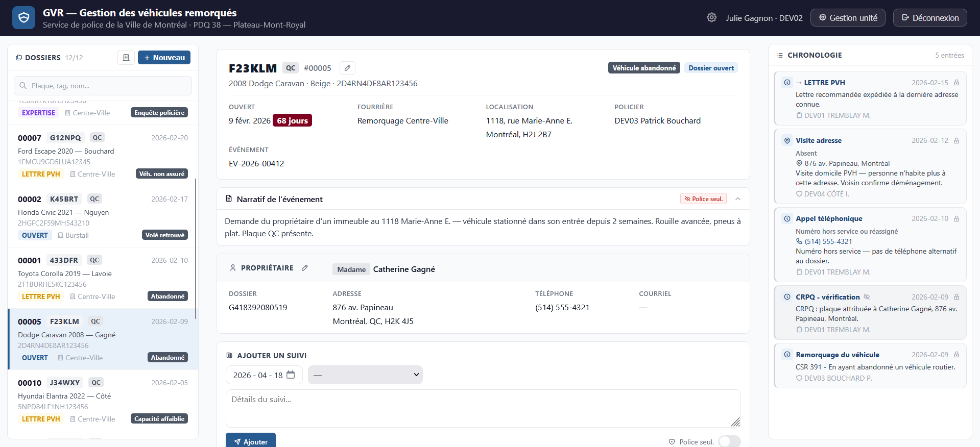Viewport: 980px width, 447px height.
Task: Open the building icon button beside Nouveau
Action: point(126,58)
